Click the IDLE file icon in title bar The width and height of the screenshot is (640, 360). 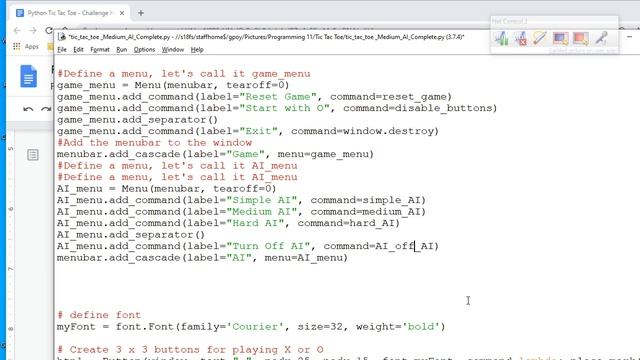(62, 37)
